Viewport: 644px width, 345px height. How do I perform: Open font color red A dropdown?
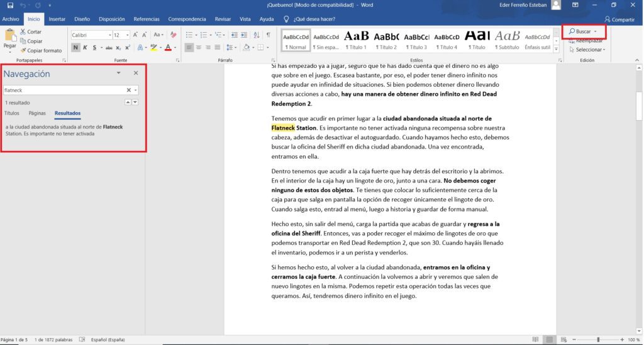175,48
